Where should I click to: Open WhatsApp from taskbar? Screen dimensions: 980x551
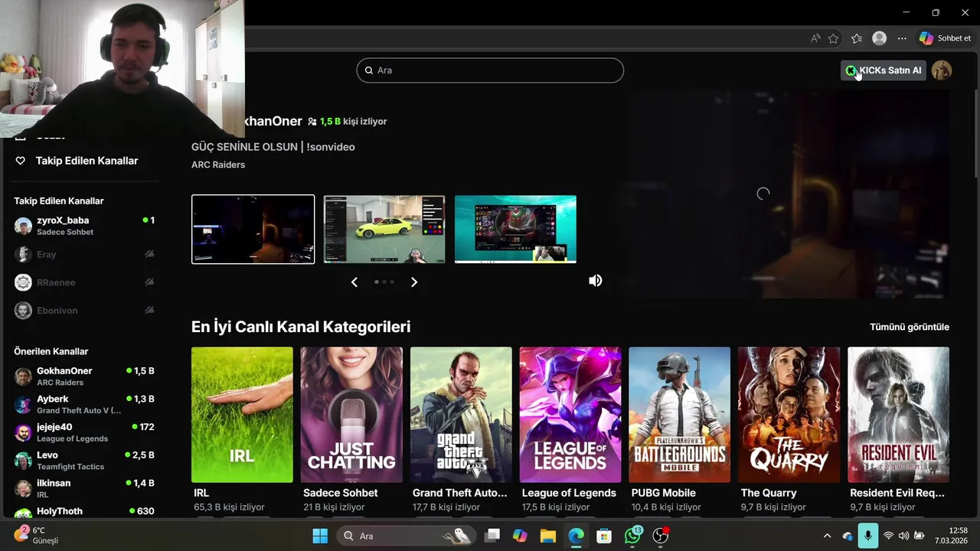point(632,536)
